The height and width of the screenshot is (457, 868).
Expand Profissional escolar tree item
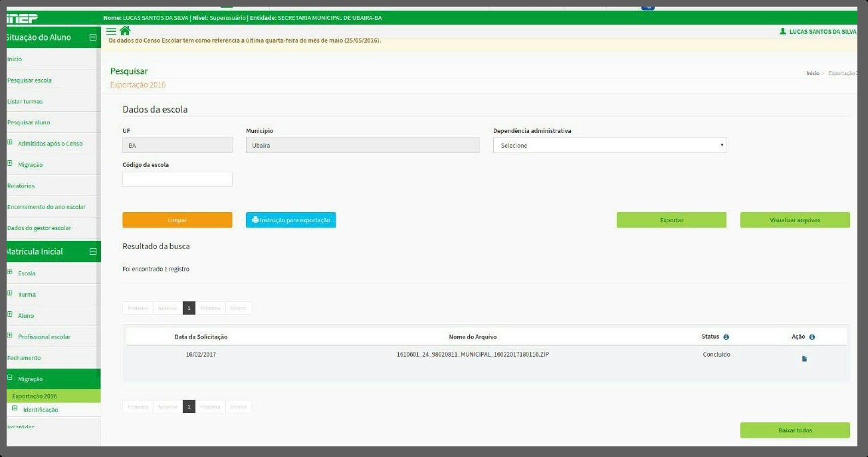click(10, 336)
